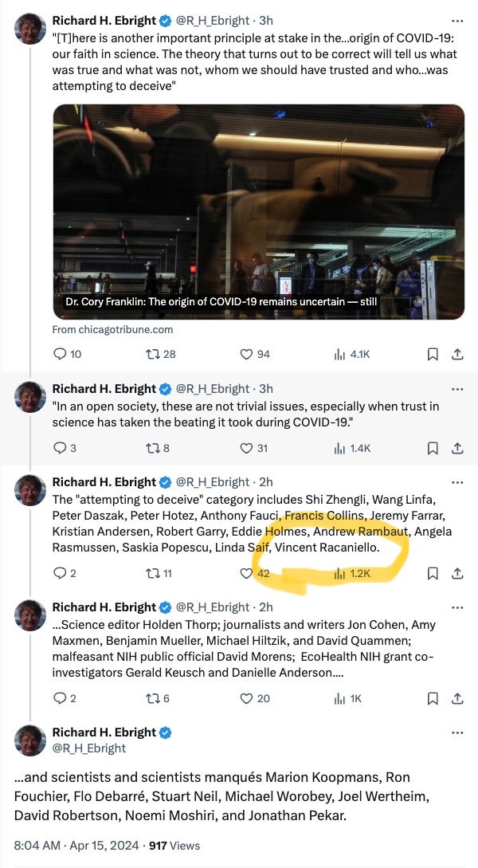Open views count showing 1K
This screenshot has width=478, height=868.
(347, 698)
